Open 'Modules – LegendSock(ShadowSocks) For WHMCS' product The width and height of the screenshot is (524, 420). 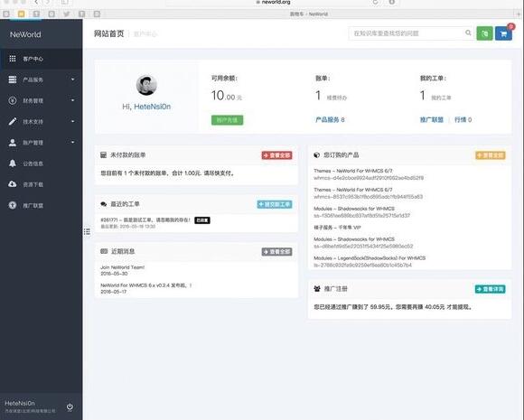pyautogui.click(x=370, y=258)
